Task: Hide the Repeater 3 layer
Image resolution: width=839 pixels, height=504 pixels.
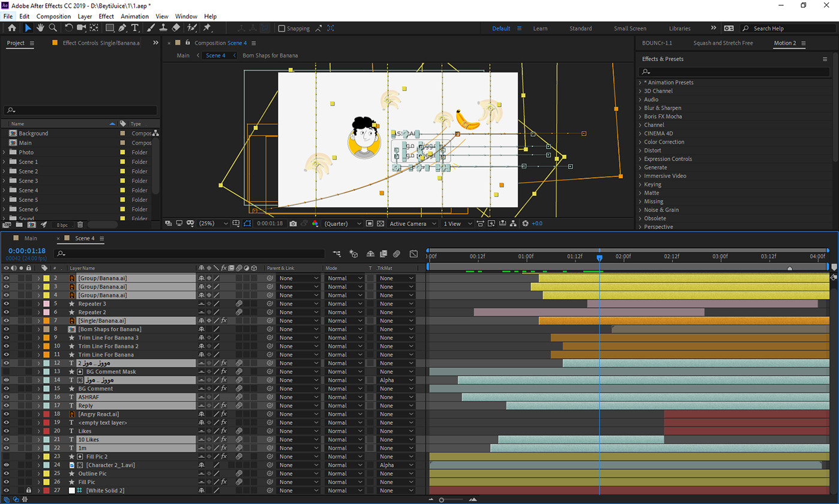Action: point(7,304)
